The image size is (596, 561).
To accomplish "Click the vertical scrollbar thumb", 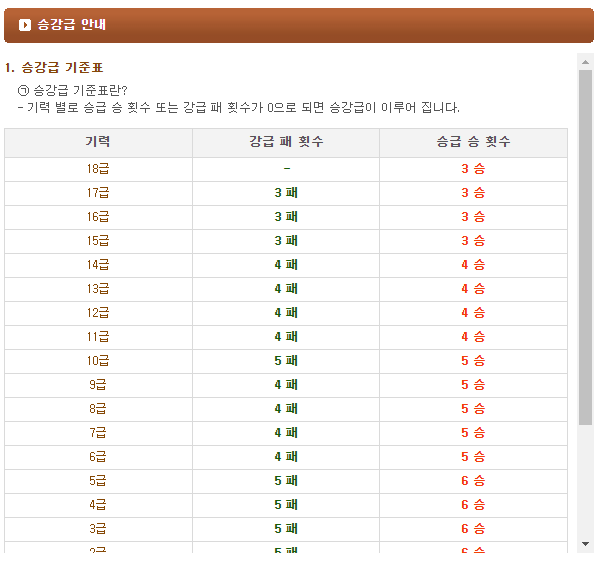I will coord(585,247).
